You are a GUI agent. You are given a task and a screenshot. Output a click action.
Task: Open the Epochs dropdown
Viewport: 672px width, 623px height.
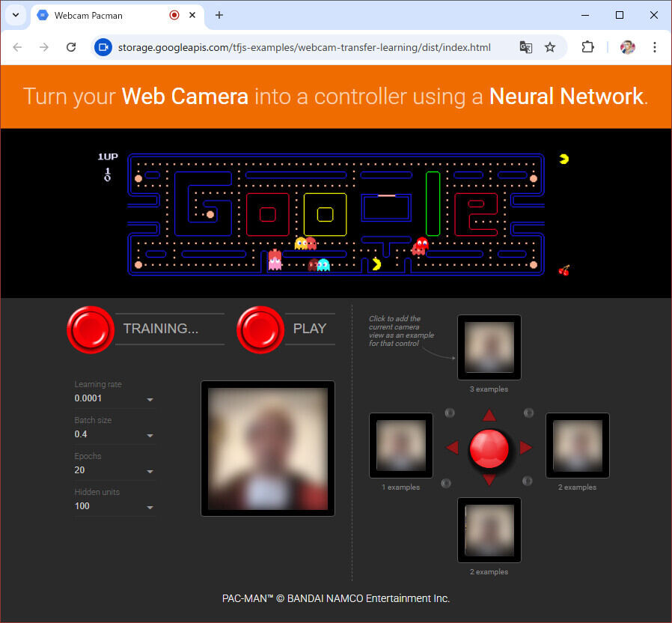point(114,470)
